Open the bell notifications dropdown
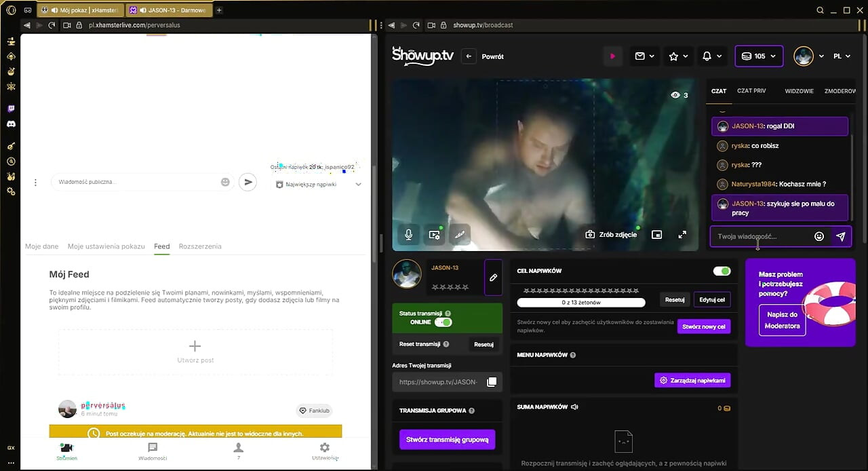The image size is (868, 471). [x=711, y=56]
